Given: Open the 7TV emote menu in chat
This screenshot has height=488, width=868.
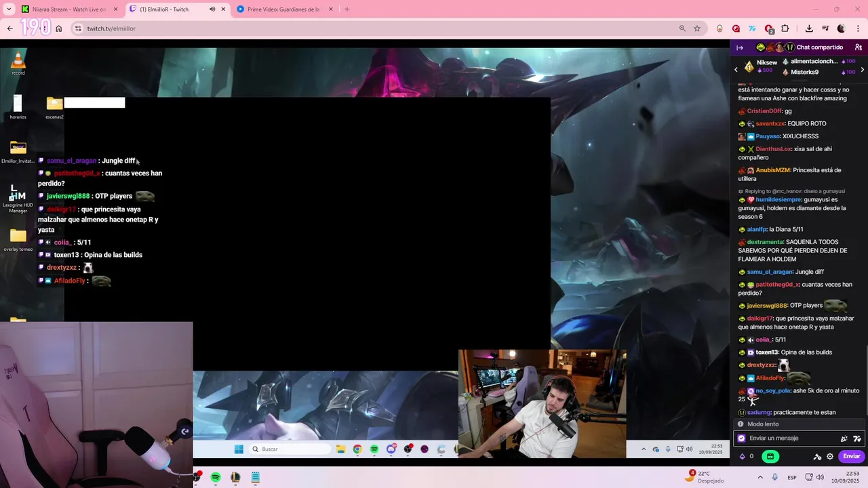Looking at the screenshot, I should click(857, 439).
